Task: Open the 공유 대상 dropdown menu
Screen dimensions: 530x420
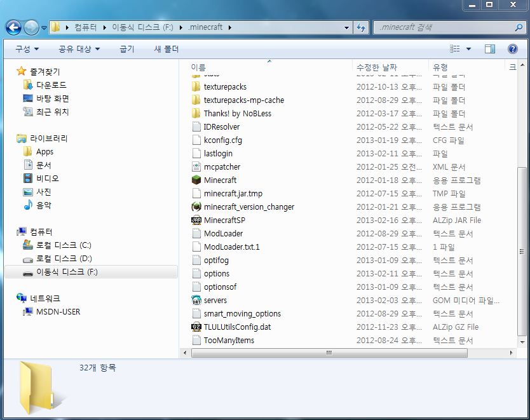Action: click(79, 49)
